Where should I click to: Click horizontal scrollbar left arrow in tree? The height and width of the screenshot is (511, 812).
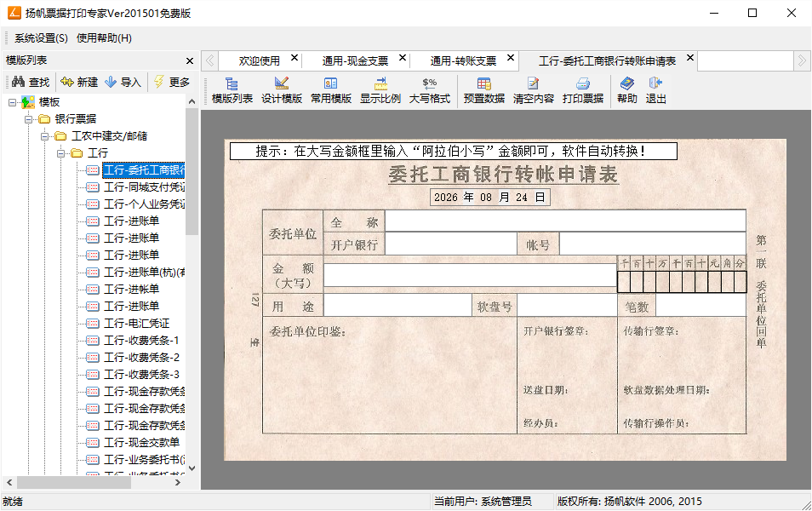9,483
